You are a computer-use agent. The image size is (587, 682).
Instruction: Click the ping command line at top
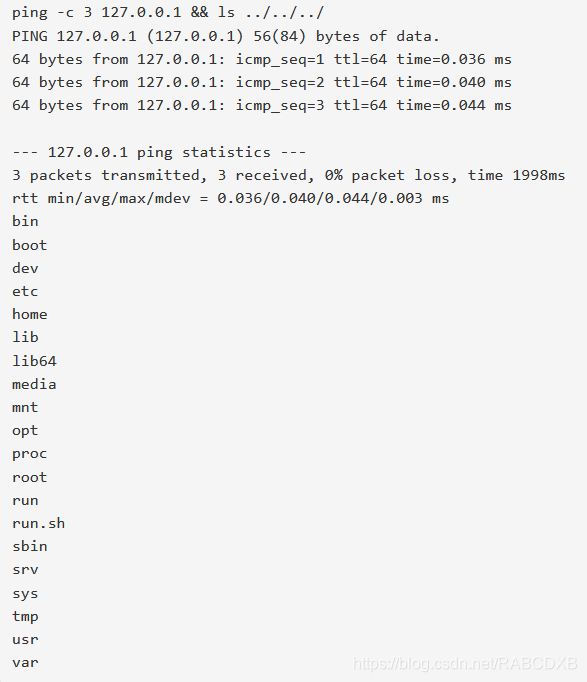click(168, 12)
